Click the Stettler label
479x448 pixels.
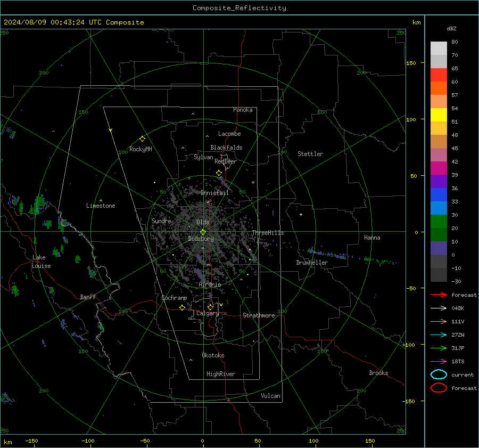(x=310, y=154)
